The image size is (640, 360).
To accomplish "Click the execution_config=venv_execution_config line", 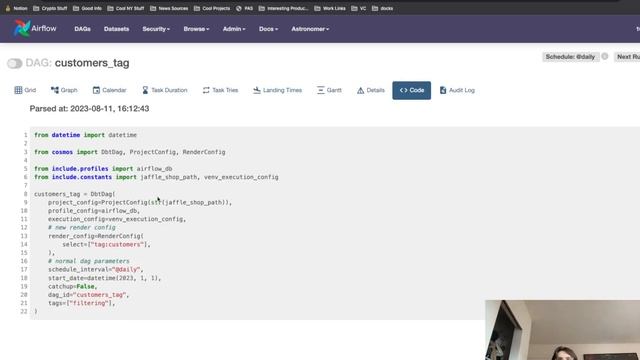I will pos(117,219).
